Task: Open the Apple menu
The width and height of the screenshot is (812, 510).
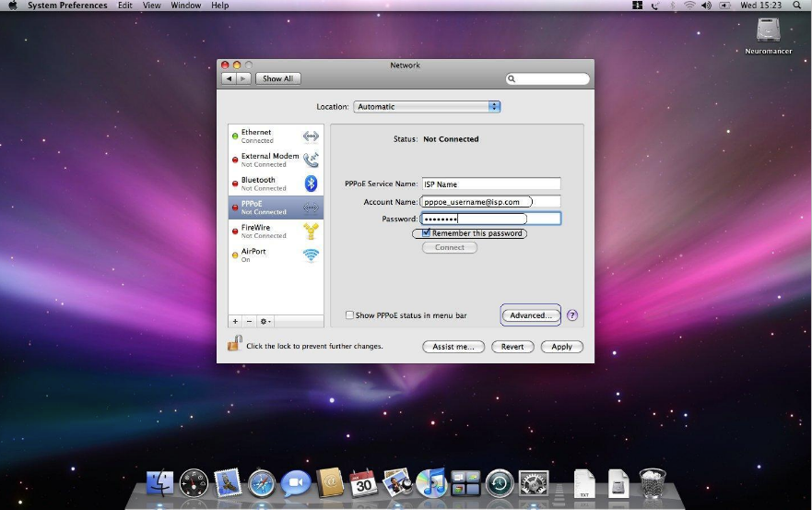Action: point(12,6)
